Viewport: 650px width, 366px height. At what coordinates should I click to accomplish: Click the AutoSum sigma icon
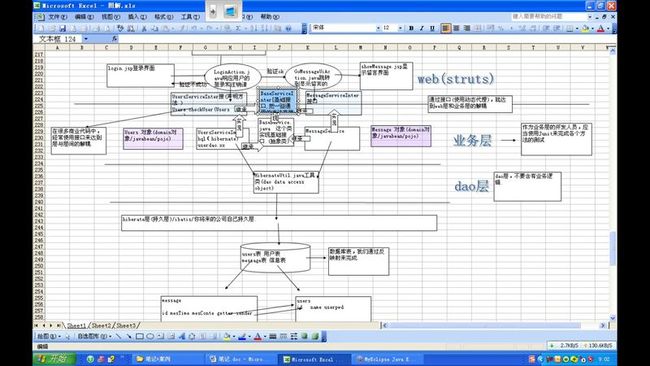[238, 28]
